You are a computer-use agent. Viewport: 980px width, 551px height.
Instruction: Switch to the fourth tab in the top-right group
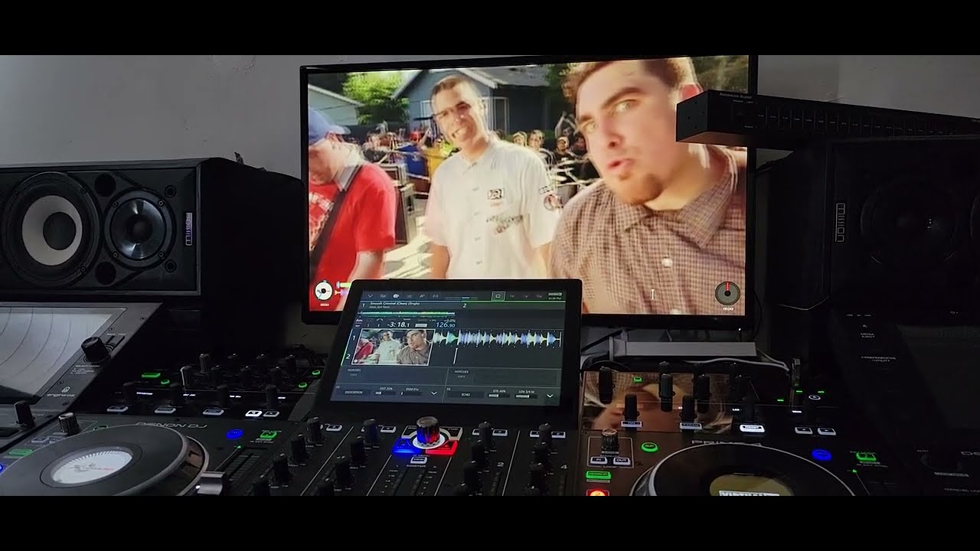(539, 296)
